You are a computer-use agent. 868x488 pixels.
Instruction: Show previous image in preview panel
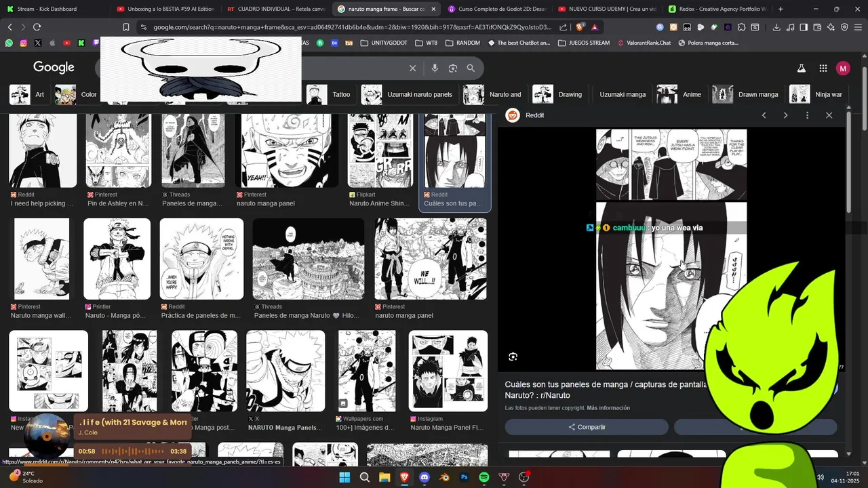point(764,115)
